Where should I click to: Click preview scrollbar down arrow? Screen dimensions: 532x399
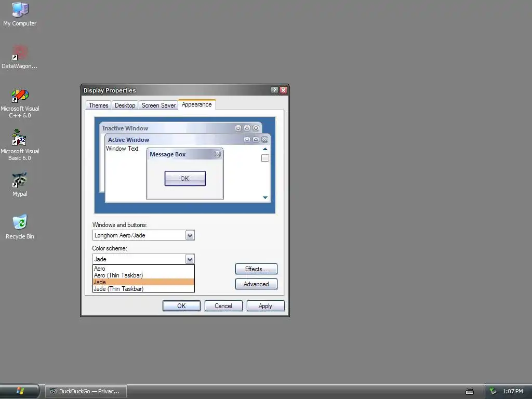(265, 197)
